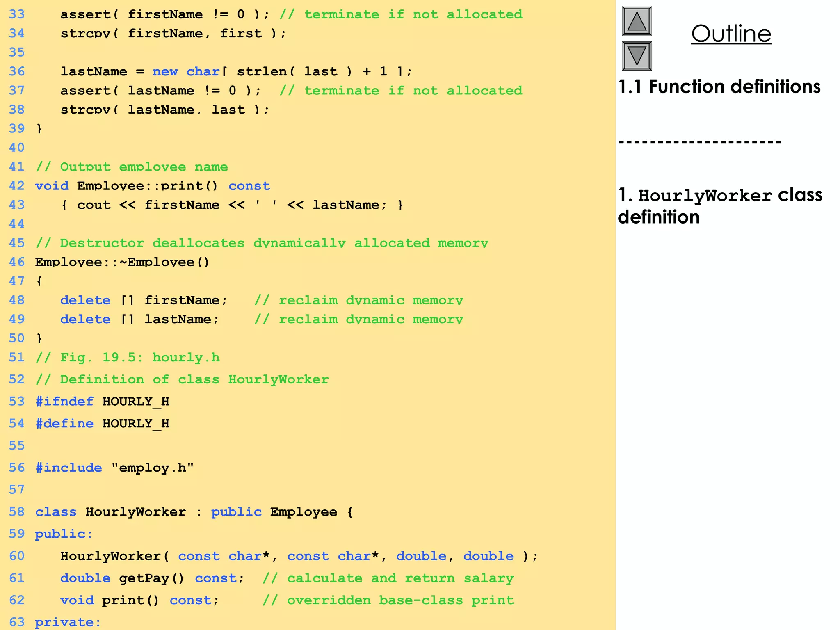The image size is (840, 630).
Task: Click the 'private:' label on line 63
Action: pos(68,623)
